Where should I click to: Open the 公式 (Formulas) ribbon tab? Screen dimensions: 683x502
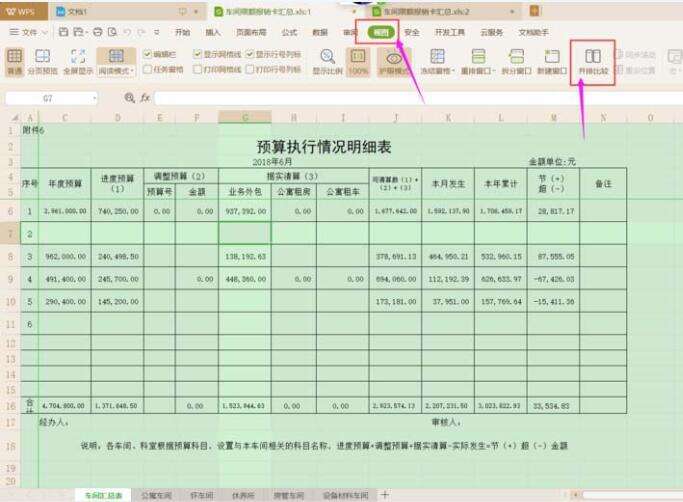(289, 32)
